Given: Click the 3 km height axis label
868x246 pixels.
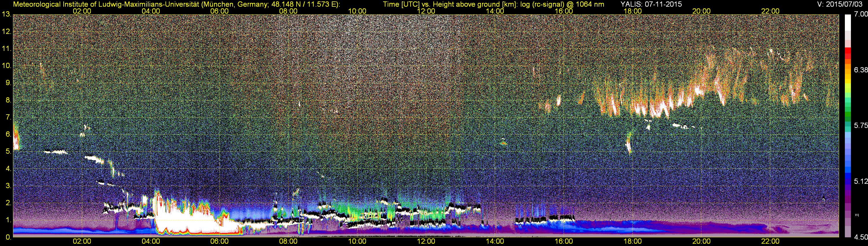Looking at the screenshot, I should [8, 186].
